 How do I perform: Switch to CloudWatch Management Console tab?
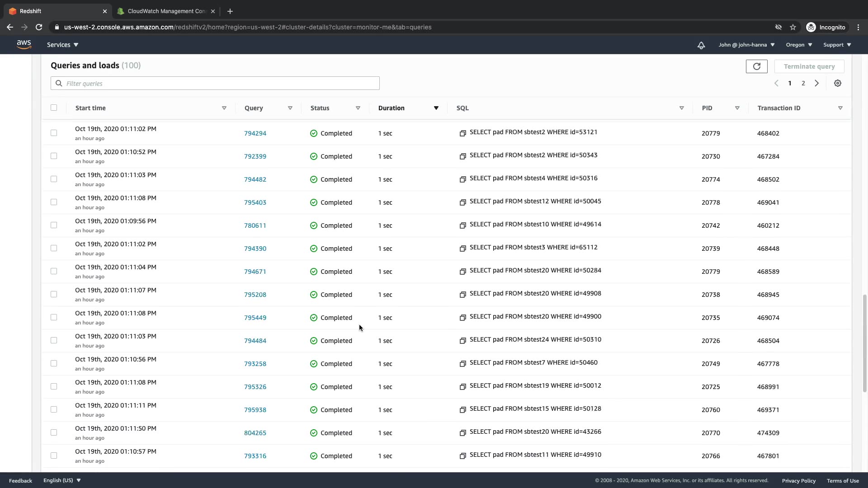165,11
